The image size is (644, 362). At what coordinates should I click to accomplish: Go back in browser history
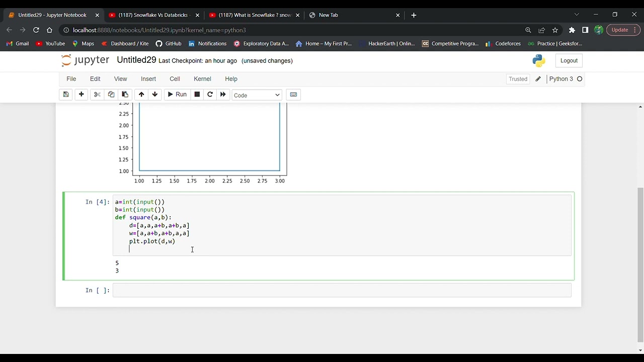pyautogui.click(x=10, y=30)
